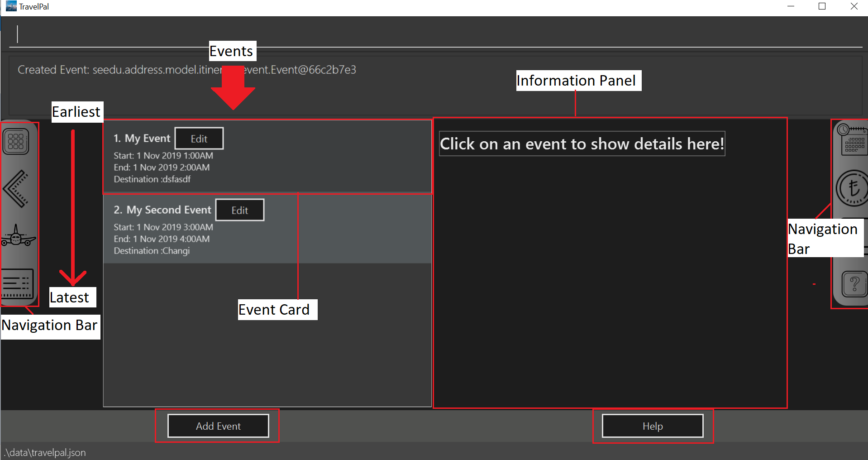Click 'Destination :Changi' text
This screenshot has width=868, height=460.
point(152,251)
